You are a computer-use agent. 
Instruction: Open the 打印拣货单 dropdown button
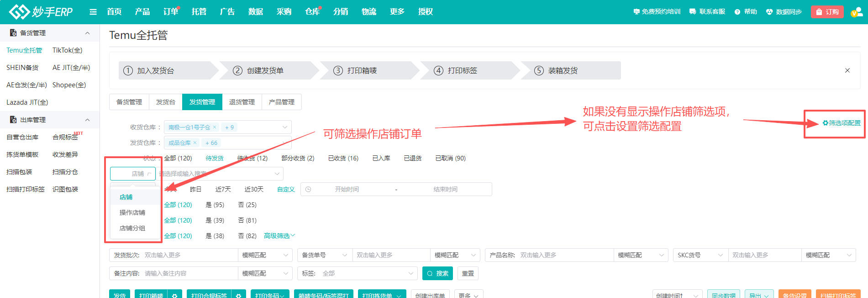click(382, 295)
